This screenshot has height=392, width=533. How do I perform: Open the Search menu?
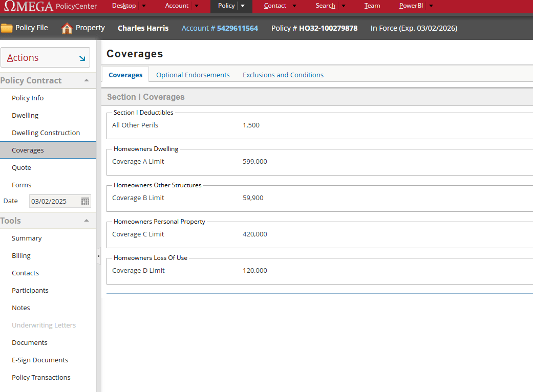tap(325, 6)
